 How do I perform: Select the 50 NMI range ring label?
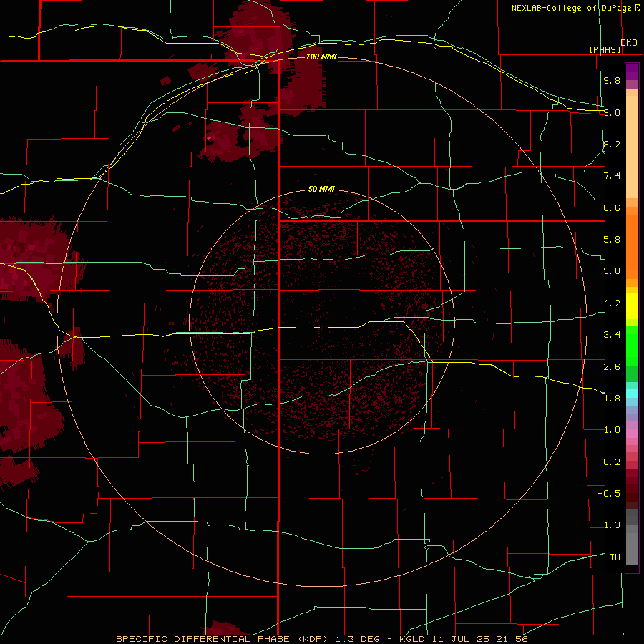tap(321, 190)
